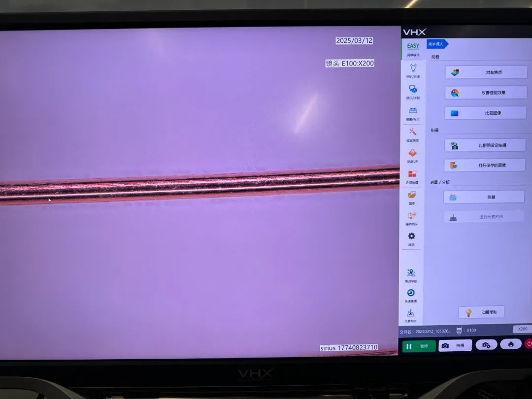Open the options gear sidebar icon
Screen dimensions: 532x399
[411, 239]
